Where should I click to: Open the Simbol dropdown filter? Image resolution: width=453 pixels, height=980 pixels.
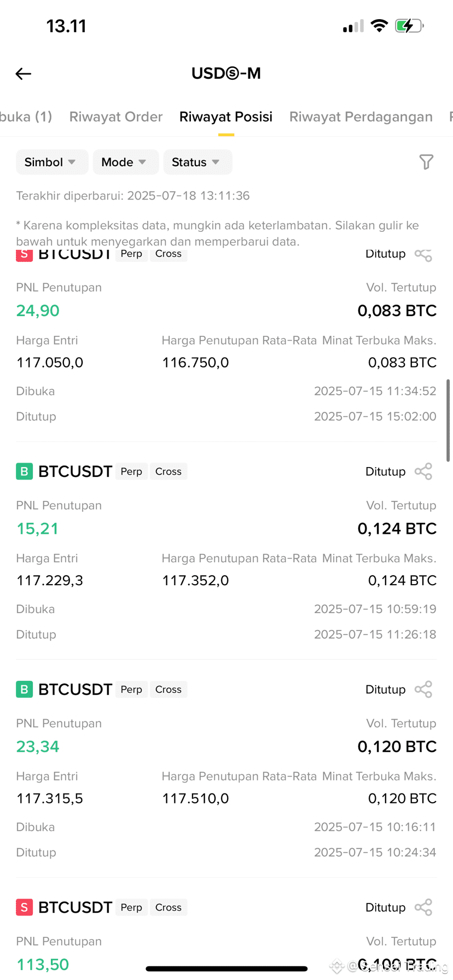coord(52,162)
